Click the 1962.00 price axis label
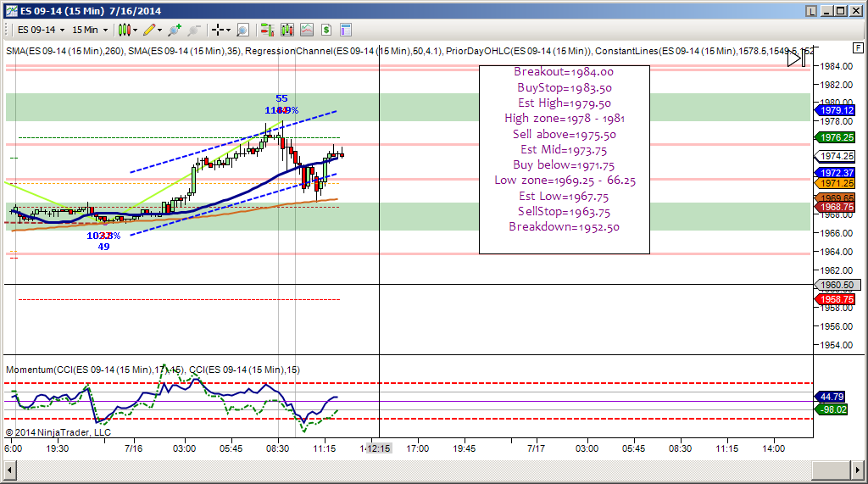The width and height of the screenshot is (868, 484). pos(837,270)
